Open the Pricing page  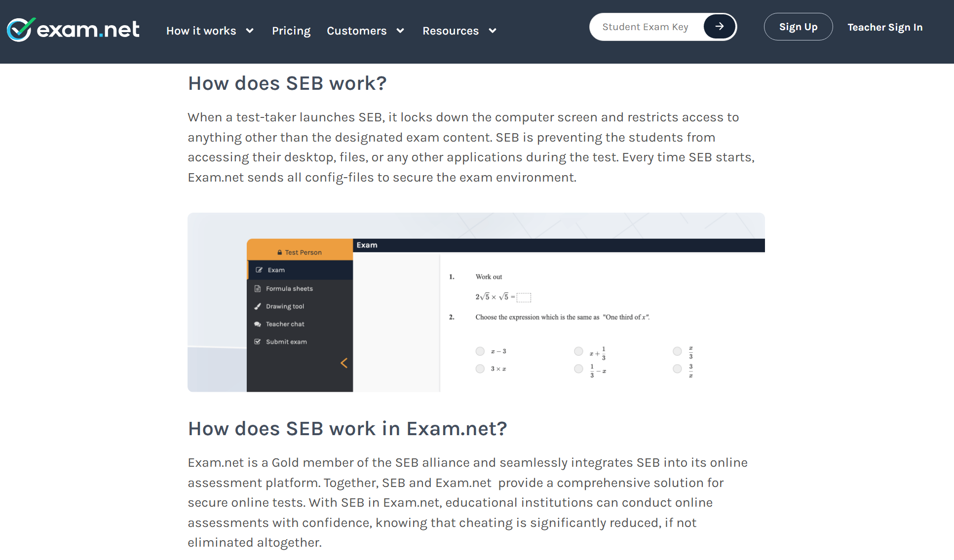click(291, 31)
